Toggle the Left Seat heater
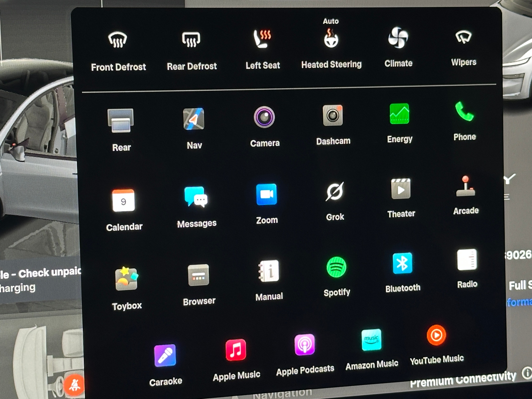The width and height of the screenshot is (532, 399). pos(262,39)
